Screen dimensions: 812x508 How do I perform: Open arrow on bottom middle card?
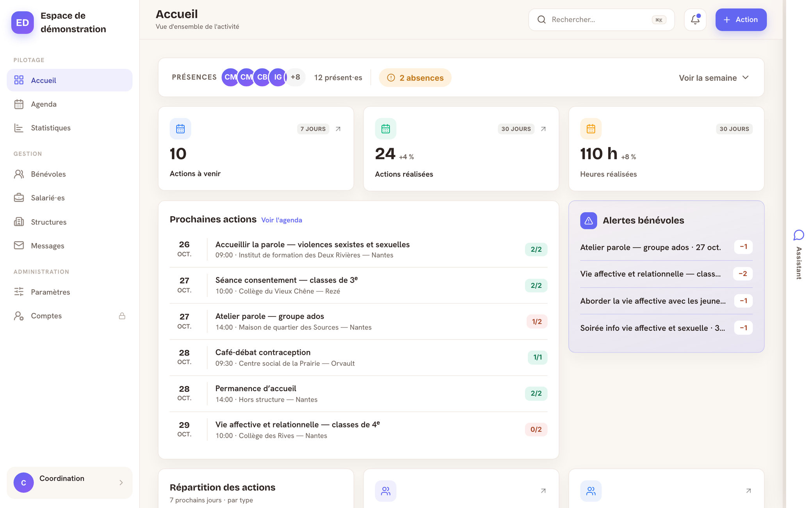click(x=543, y=491)
